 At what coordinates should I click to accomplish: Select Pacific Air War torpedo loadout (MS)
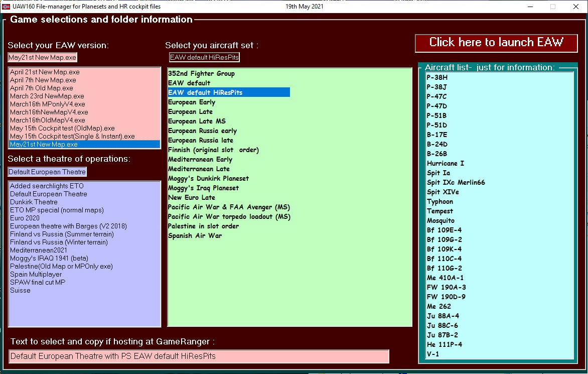coord(229,216)
